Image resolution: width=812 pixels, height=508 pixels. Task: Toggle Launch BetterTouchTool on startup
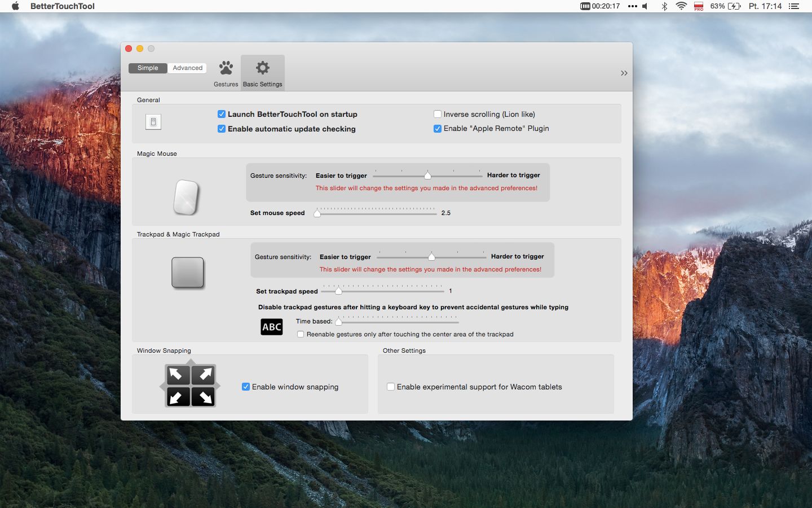coord(222,114)
